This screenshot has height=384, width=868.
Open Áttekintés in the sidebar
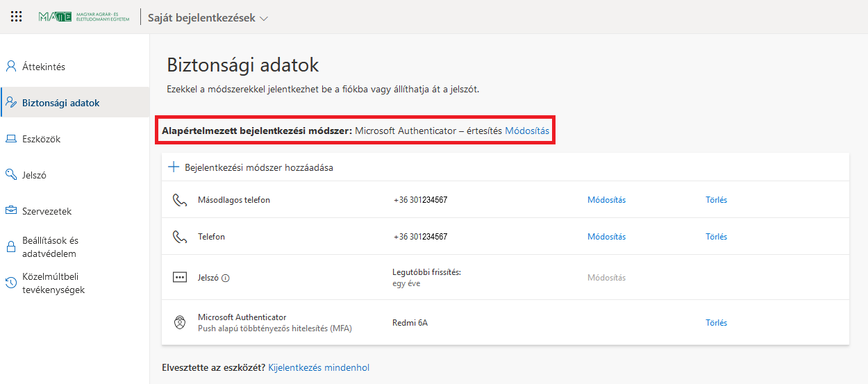pyautogui.click(x=43, y=67)
